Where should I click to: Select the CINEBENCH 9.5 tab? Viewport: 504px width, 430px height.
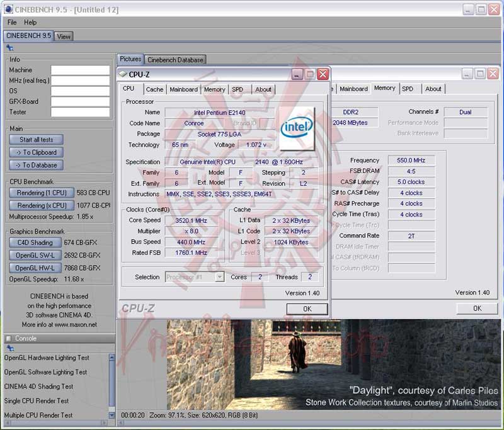coord(28,36)
